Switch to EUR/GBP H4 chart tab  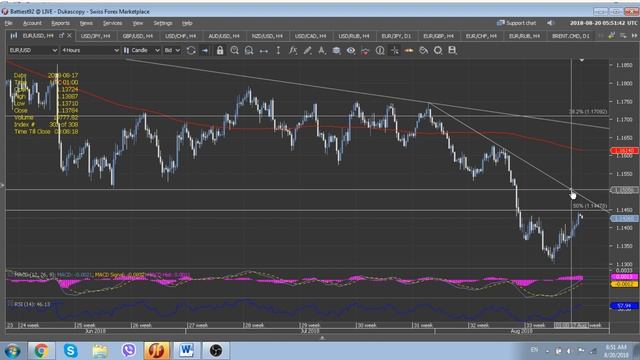pos(439,36)
